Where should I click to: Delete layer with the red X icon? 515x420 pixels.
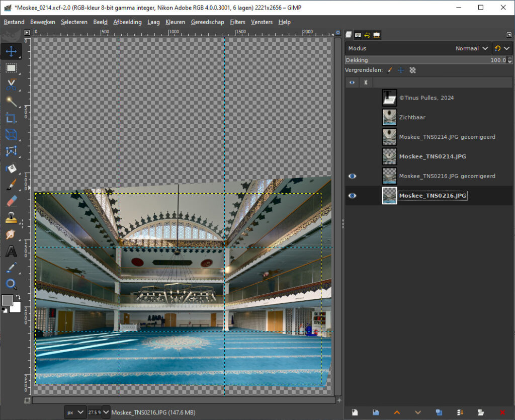coord(502,412)
